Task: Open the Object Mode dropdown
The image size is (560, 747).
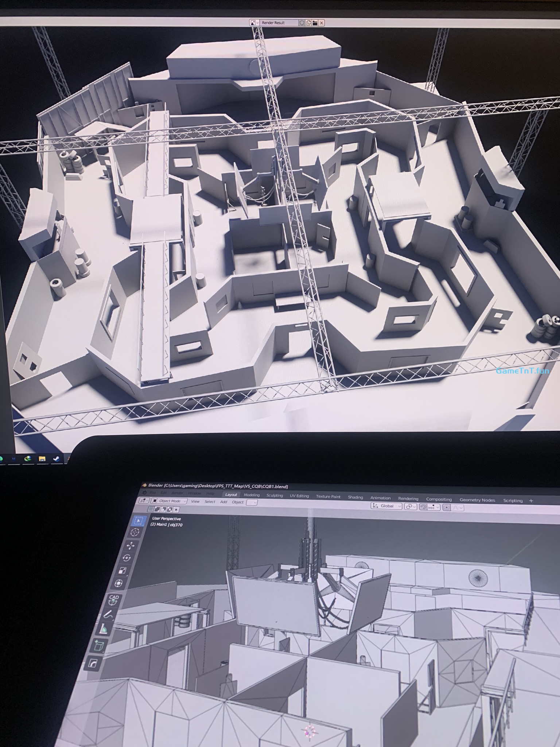Action: coord(170,501)
